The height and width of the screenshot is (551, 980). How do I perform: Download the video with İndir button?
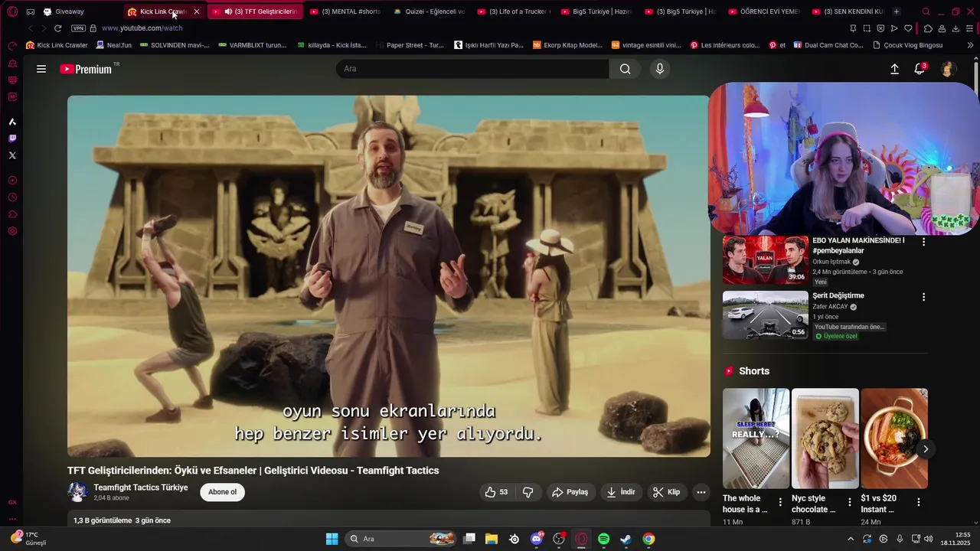click(x=621, y=492)
